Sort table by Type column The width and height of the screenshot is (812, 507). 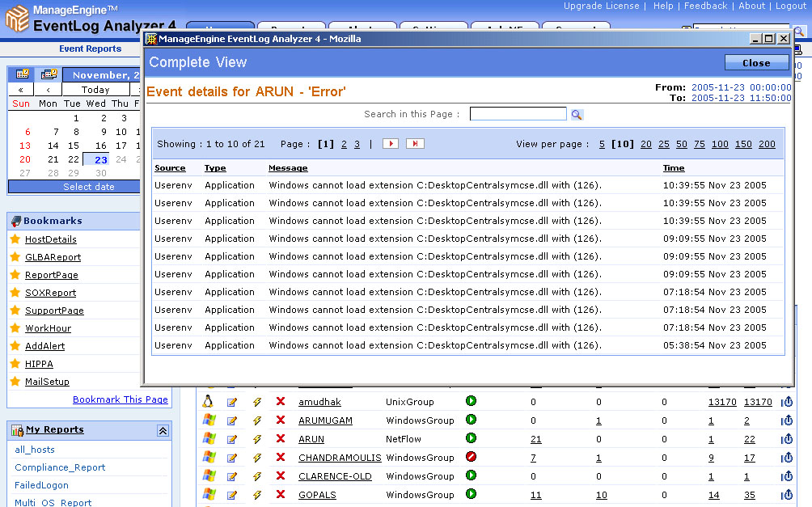[x=215, y=168]
